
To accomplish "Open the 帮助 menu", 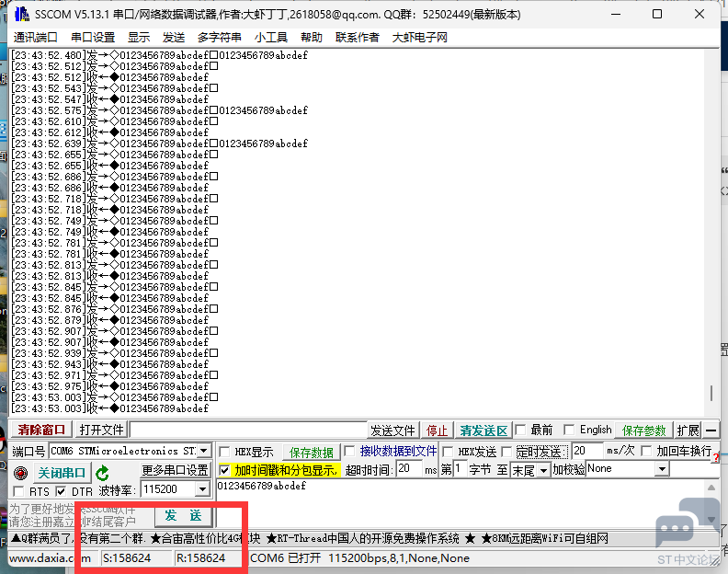I will (312, 37).
